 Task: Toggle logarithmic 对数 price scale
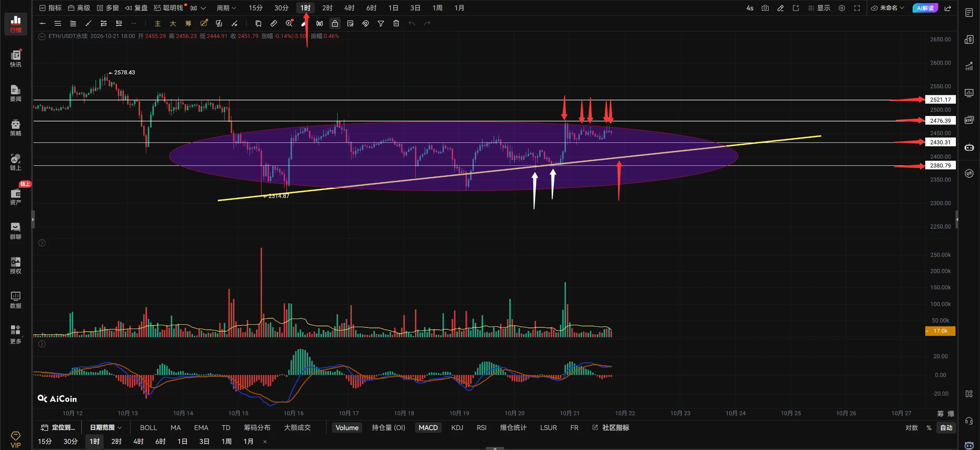(x=911, y=427)
